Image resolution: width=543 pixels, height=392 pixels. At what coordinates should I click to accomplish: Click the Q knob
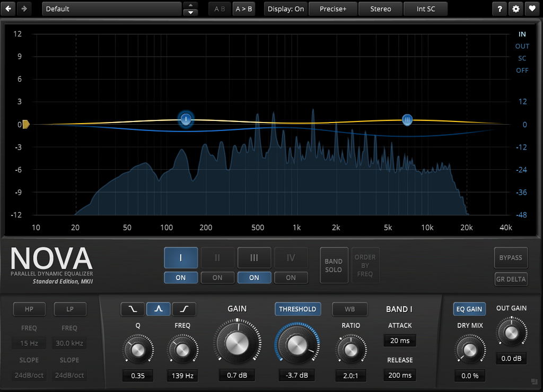(138, 350)
